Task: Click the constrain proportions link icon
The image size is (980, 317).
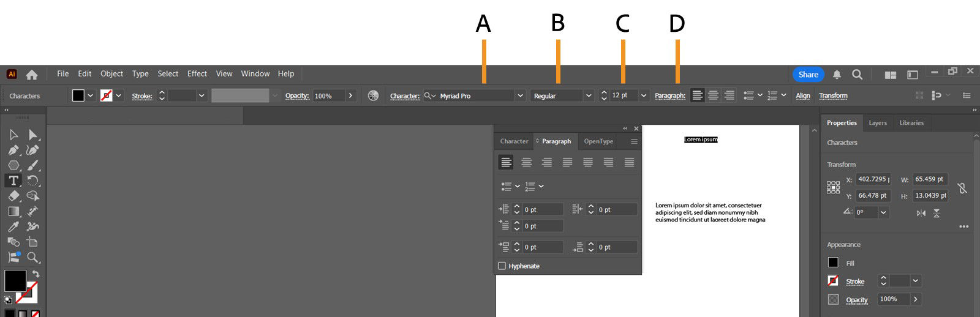Action: click(962, 188)
